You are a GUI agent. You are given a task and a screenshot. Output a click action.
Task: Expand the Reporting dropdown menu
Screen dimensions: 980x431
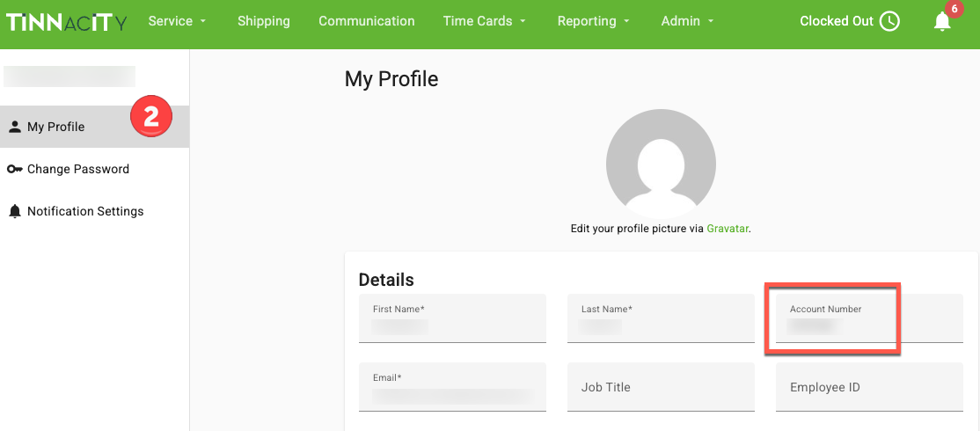(x=594, y=21)
